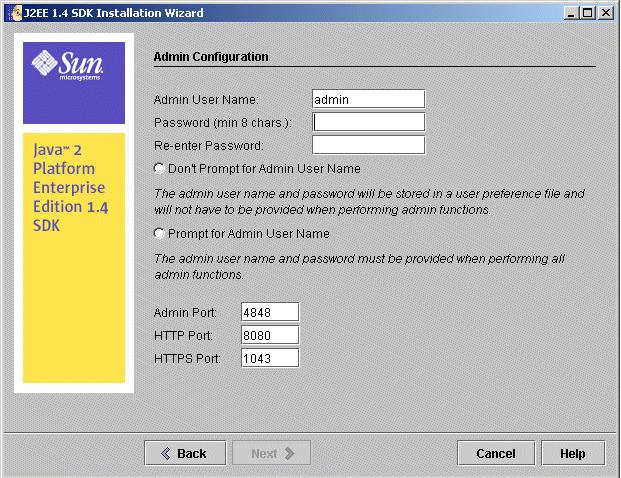Click the 'stored in a user preference file' note
Screen dimensions: 621x478
369,201
